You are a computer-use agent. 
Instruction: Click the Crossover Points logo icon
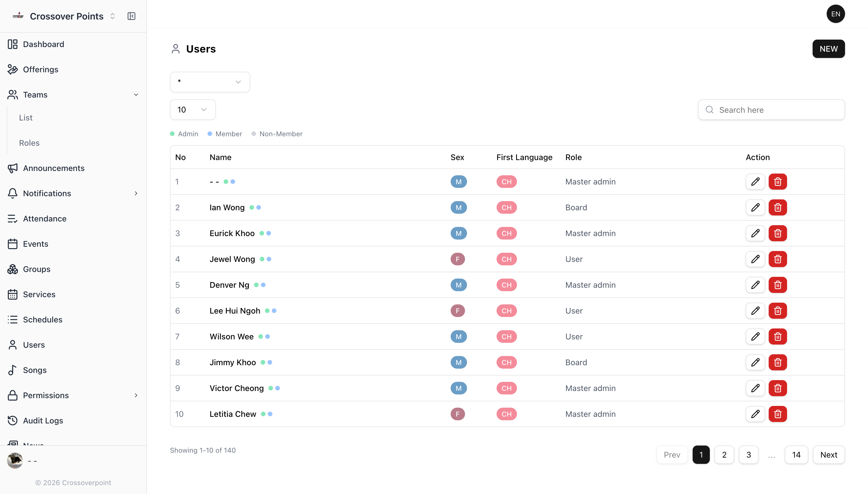coord(18,15)
